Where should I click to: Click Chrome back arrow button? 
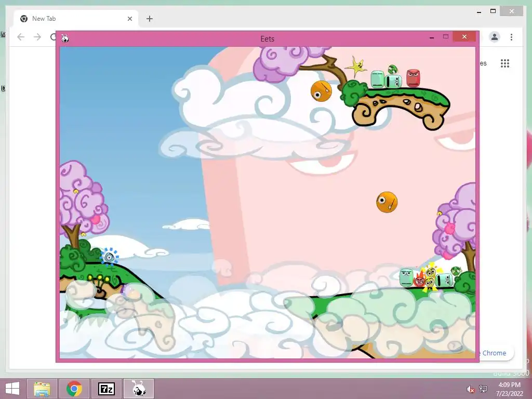point(21,37)
